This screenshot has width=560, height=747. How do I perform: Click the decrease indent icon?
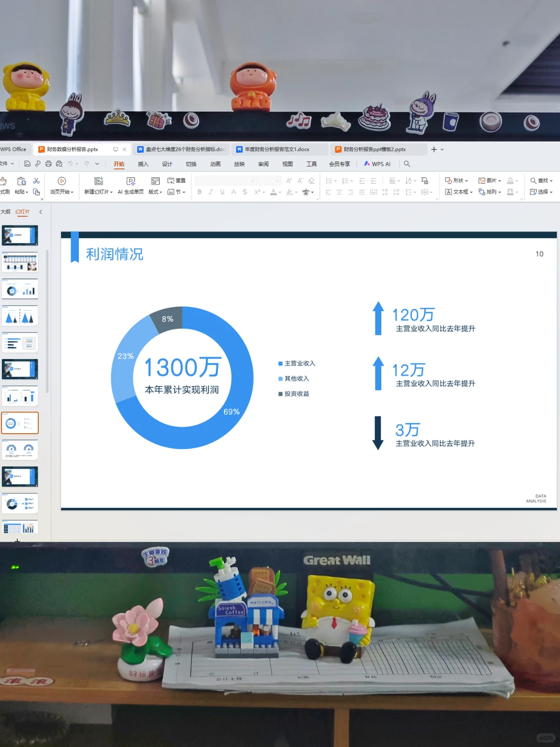(x=362, y=181)
